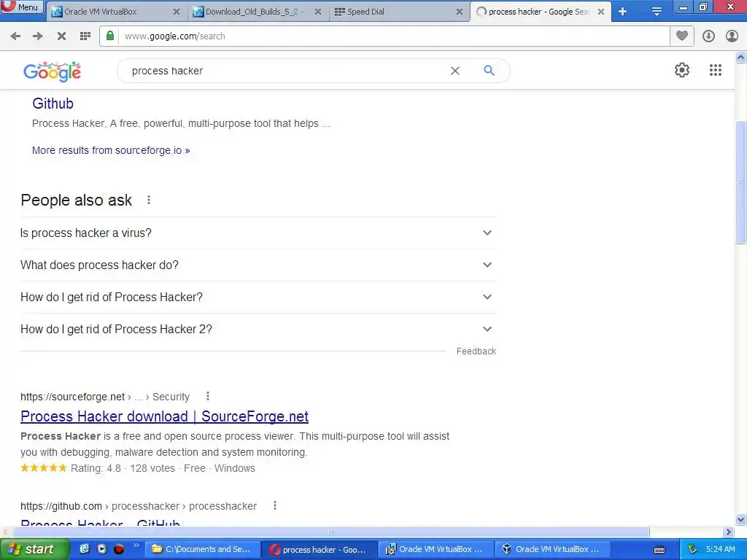Select the process hacker Google Search tab
The image size is (747, 560).
coord(541,12)
